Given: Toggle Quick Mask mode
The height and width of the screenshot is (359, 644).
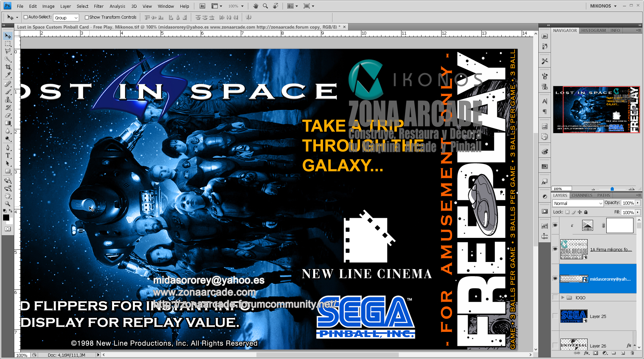Looking at the screenshot, I should coord(8,229).
